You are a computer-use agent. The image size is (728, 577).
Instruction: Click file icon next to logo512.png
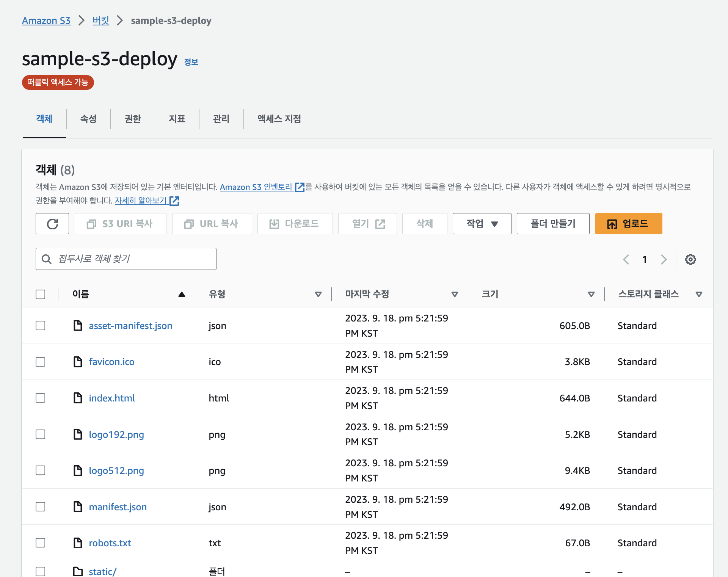78,470
